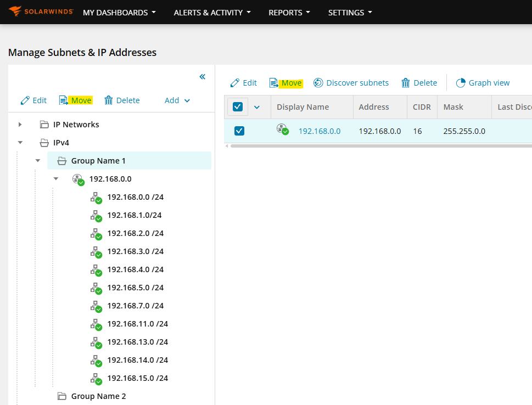Screen dimensions: 532x405
Task: Open the My Dashboards menu
Action: coord(119,13)
